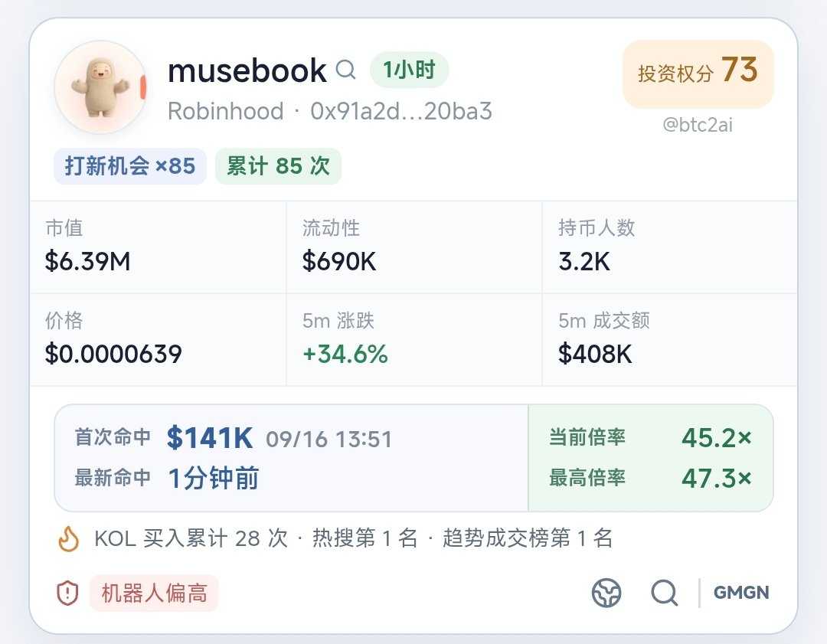
Task: Click the 趋势成交榜第 1 名 text
Action: point(528,538)
